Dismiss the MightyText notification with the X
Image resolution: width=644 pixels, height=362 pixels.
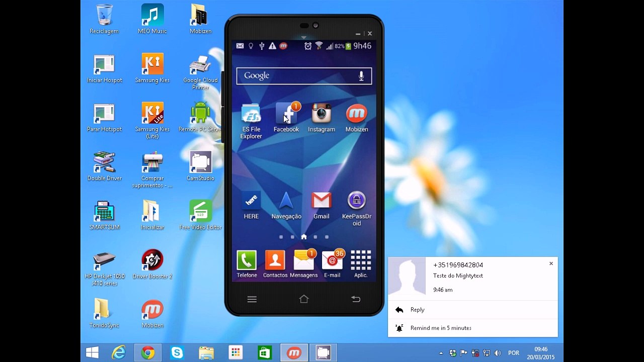click(x=551, y=263)
